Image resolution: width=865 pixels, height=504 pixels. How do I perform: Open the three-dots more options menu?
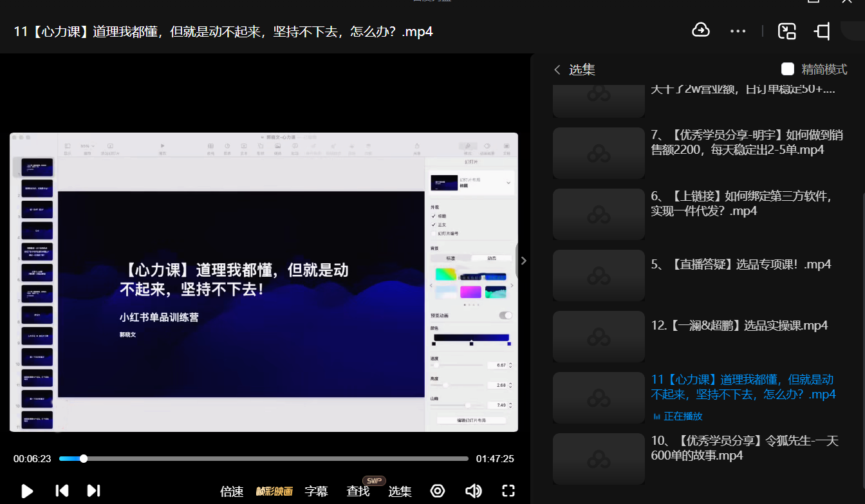click(738, 31)
